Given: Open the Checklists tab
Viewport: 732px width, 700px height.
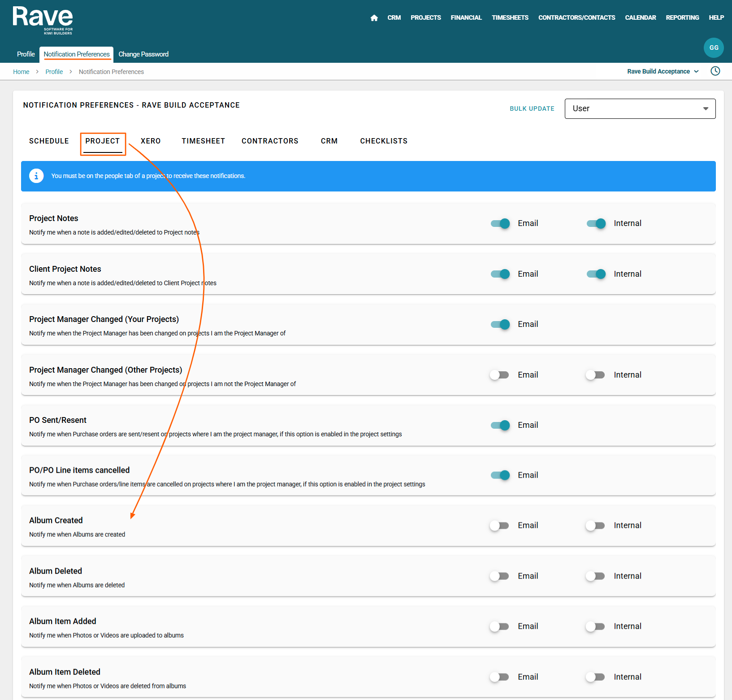Looking at the screenshot, I should [x=384, y=141].
